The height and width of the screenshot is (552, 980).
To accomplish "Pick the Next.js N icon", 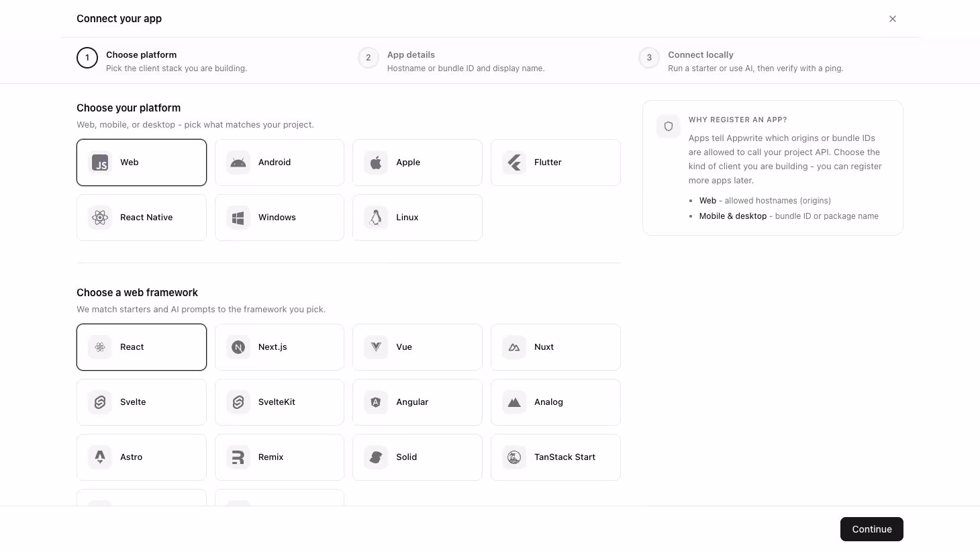I will pyautogui.click(x=238, y=347).
